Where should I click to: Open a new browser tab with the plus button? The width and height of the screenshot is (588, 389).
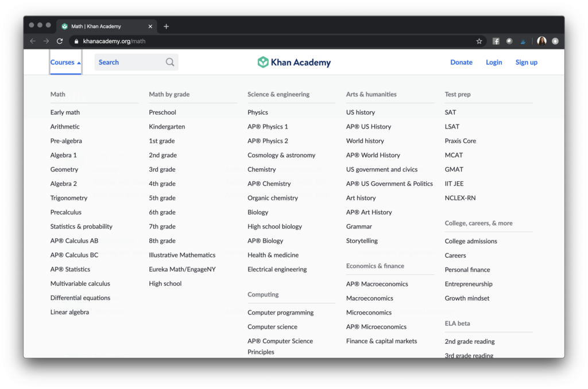(166, 26)
